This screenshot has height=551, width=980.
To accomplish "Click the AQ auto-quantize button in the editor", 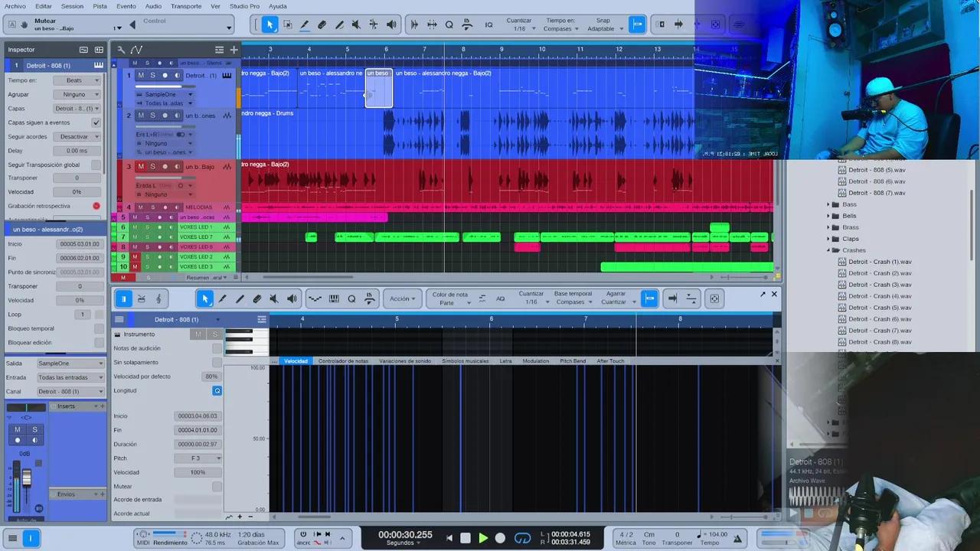I will [500, 298].
